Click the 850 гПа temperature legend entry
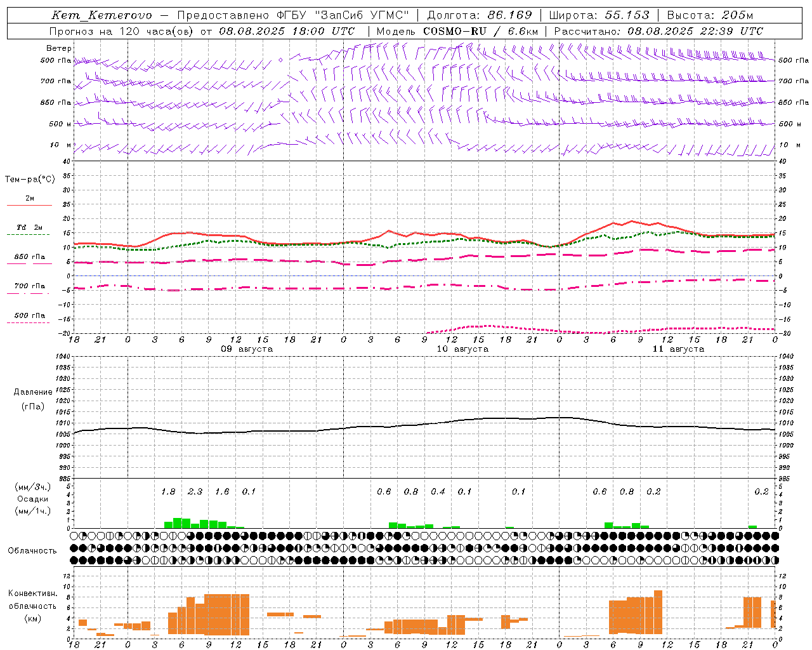 click(x=30, y=257)
